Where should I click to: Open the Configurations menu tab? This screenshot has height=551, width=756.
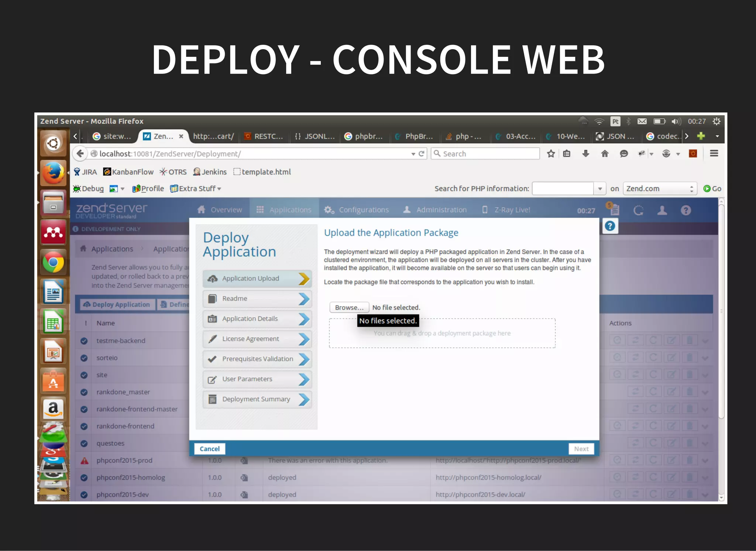tap(356, 210)
